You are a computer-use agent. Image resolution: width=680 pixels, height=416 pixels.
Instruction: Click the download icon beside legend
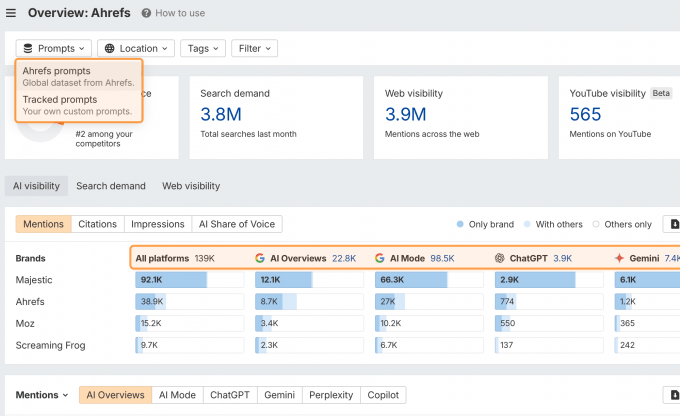tap(675, 224)
